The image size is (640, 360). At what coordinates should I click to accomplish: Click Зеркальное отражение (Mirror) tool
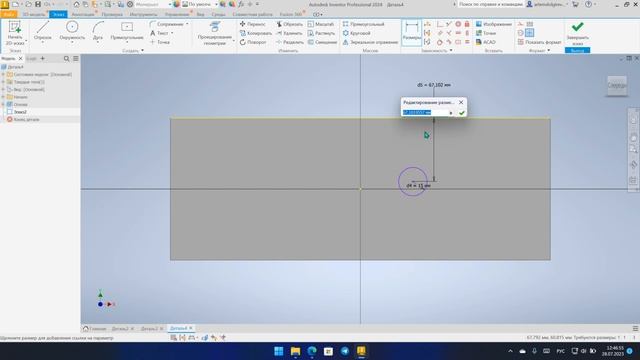tap(370, 42)
